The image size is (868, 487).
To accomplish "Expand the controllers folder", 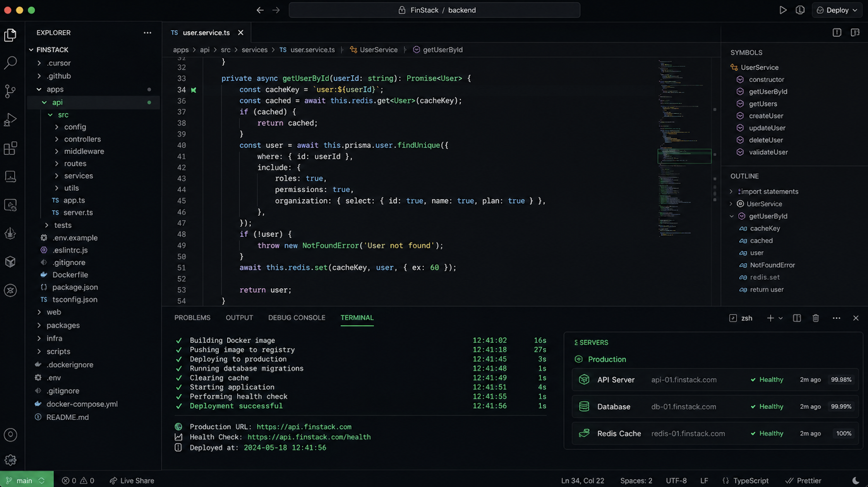I will pos(57,139).
